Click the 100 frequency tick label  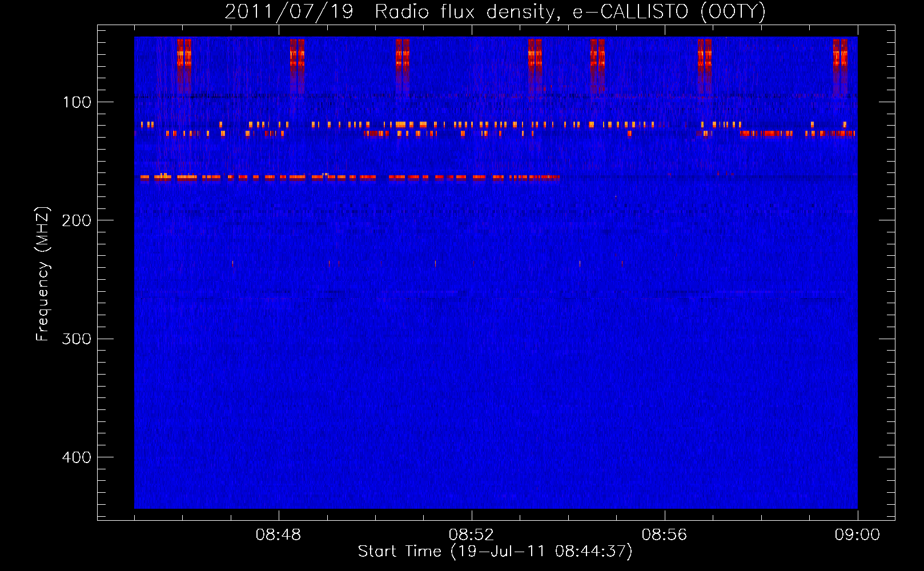tap(77, 102)
